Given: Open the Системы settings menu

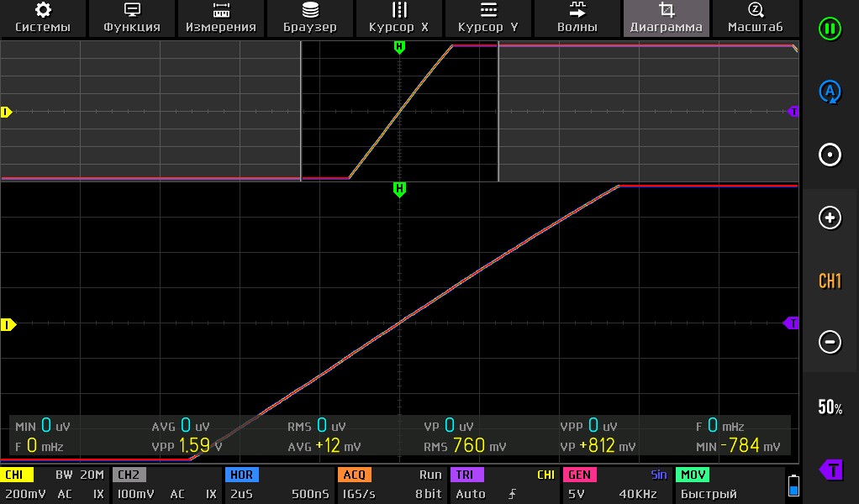Looking at the screenshot, I should [43, 18].
